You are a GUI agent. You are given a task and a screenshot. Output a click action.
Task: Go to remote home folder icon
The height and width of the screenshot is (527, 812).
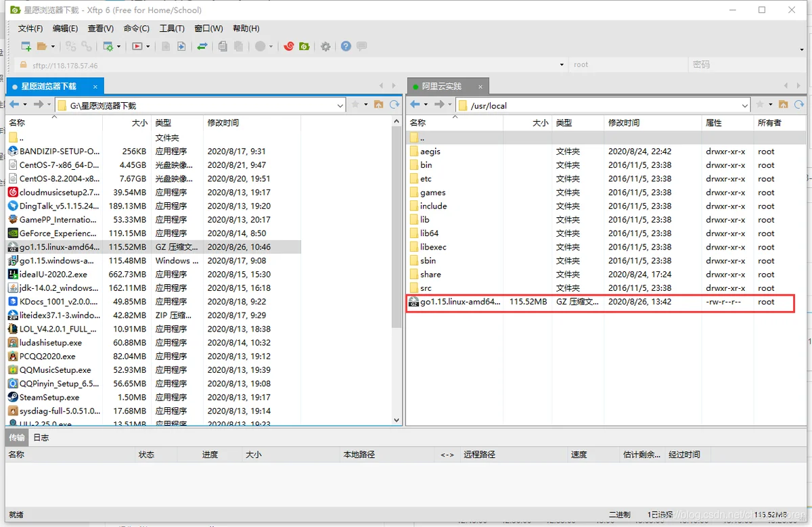click(783, 105)
